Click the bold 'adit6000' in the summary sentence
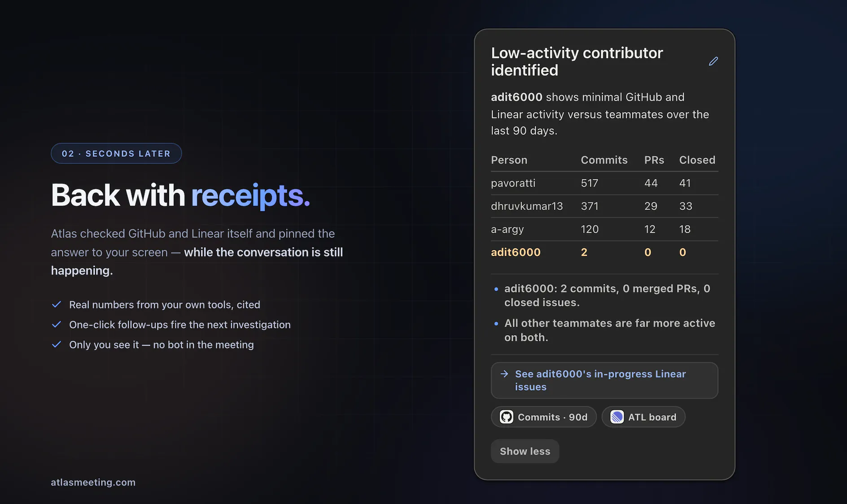This screenshot has width=847, height=504. coord(516,97)
